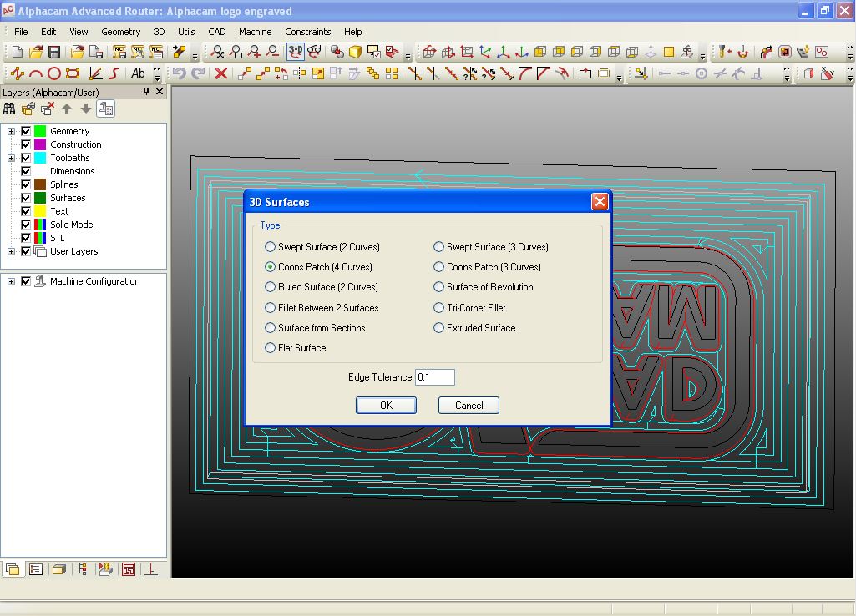This screenshot has width=856, height=616.
Task: Click the Zoom Window magnifier icon
Action: click(236, 52)
